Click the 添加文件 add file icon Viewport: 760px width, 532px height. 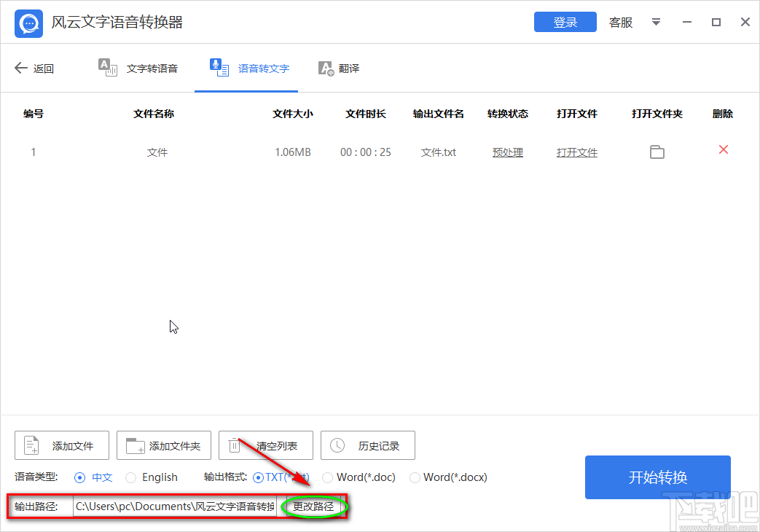pyautogui.click(x=31, y=445)
